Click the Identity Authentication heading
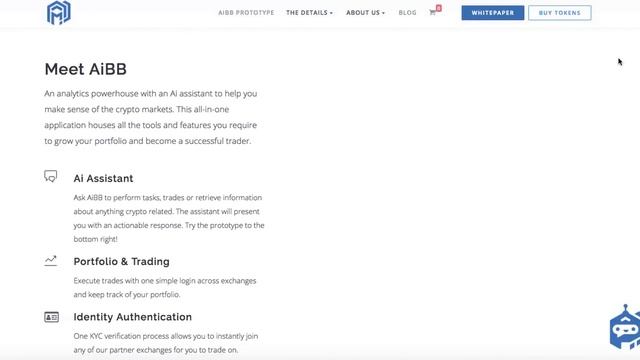Screen dimensions: 640x360 tap(133, 317)
